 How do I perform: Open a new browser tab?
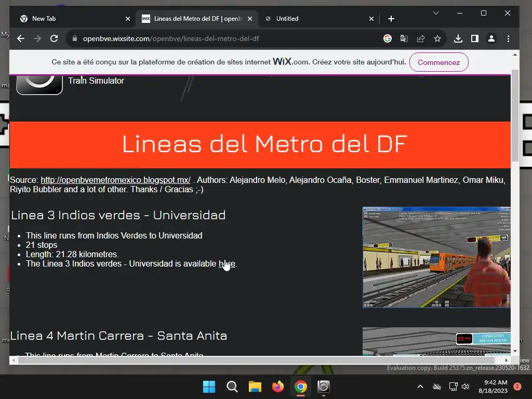391,19
